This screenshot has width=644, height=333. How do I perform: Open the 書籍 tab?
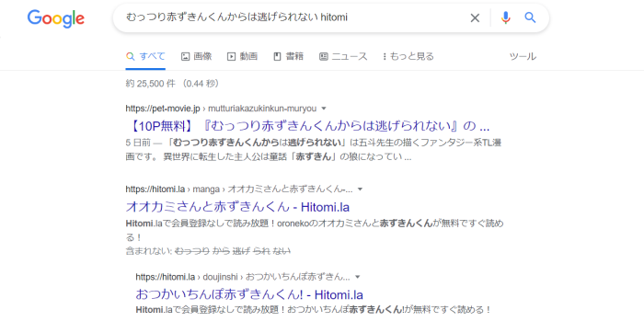click(x=288, y=56)
